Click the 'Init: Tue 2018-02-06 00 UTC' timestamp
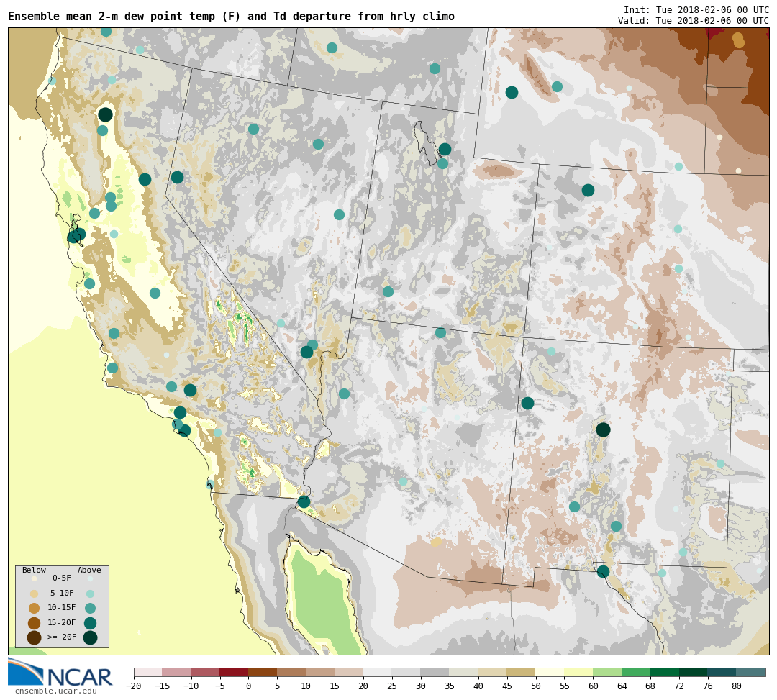777x700 pixels. coord(696,10)
